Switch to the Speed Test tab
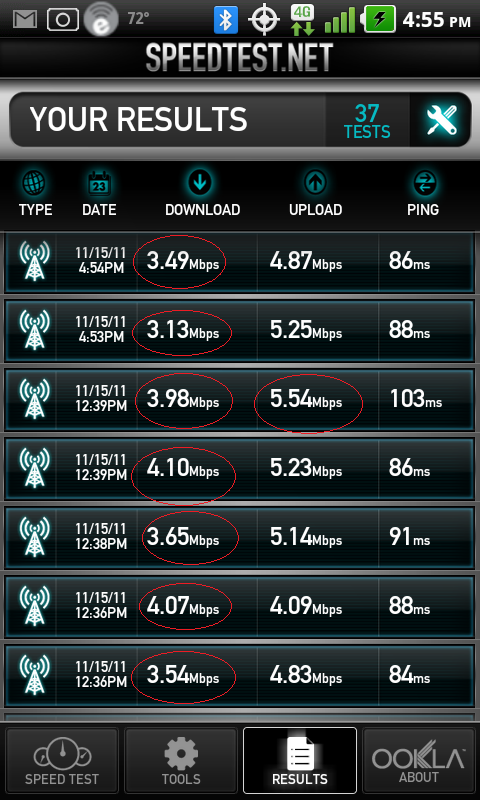The width and height of the screenshot is (480, 800). (62, 760)
